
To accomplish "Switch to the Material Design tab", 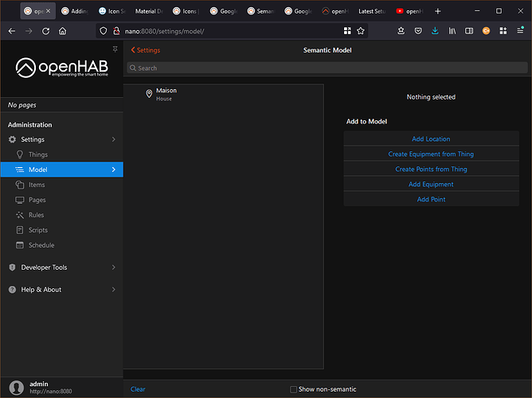I will 149,11.
